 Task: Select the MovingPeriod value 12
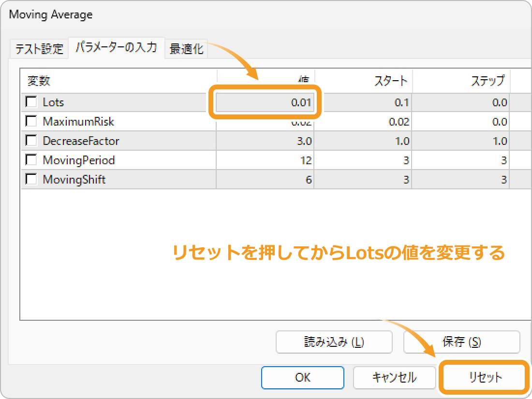pos(265,160)
